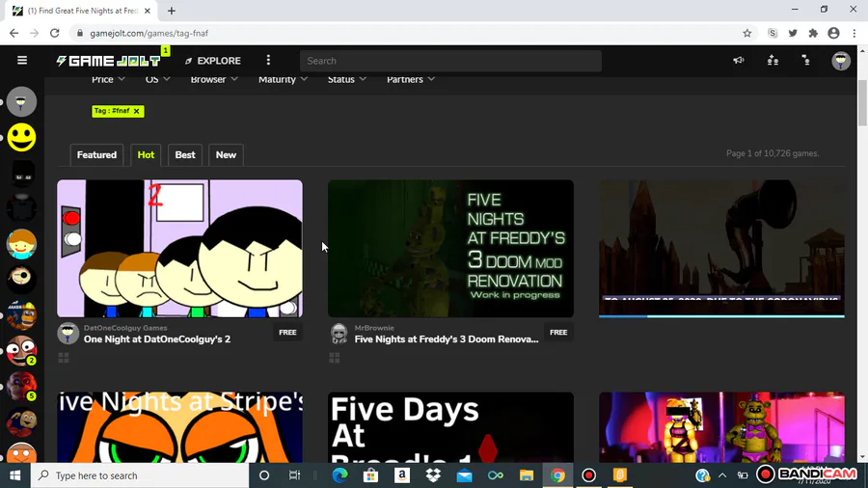The height and width of the screenshot is (488, 868).
Task: Open the orange-haired kid community in sidebar
Action: (21, 244)
